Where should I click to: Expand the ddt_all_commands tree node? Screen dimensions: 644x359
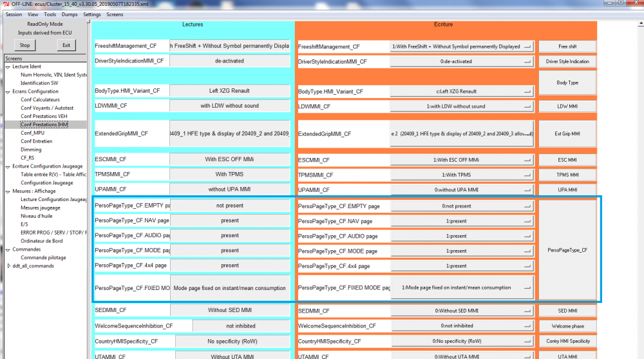8,266
